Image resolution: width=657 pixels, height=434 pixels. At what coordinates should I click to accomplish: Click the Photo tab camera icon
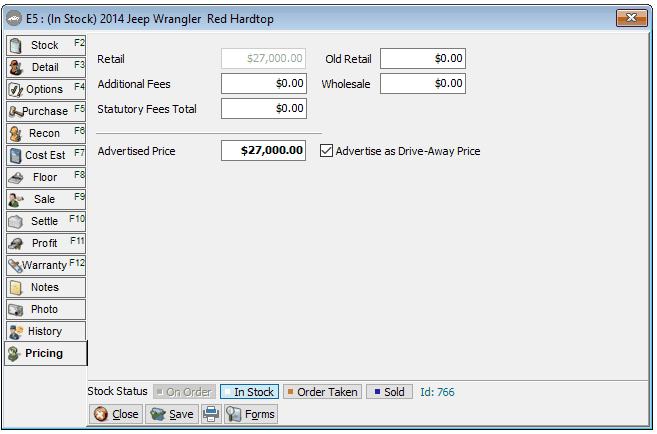16,310
